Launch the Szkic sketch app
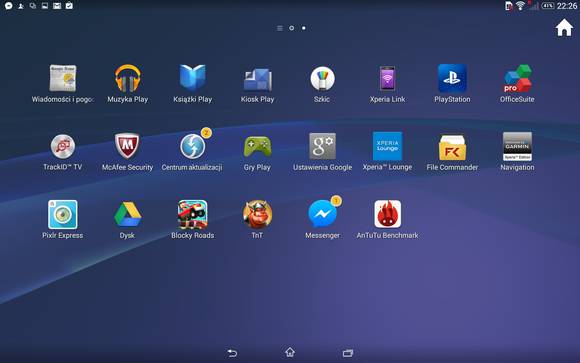580x363 pixels. pos(322,78)
